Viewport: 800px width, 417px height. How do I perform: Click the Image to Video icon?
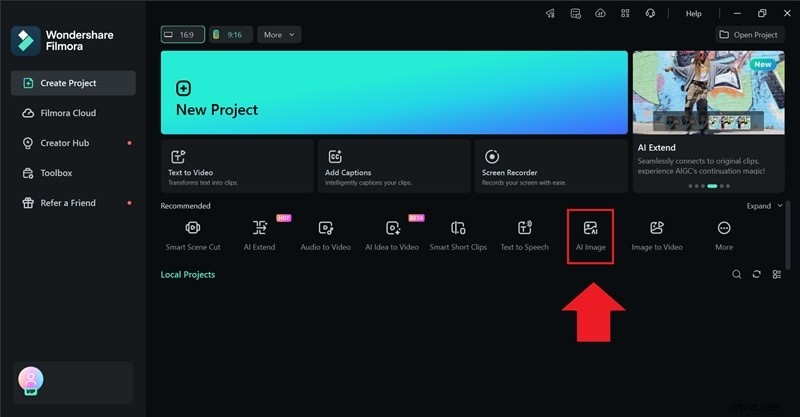(x=657, y=234)
